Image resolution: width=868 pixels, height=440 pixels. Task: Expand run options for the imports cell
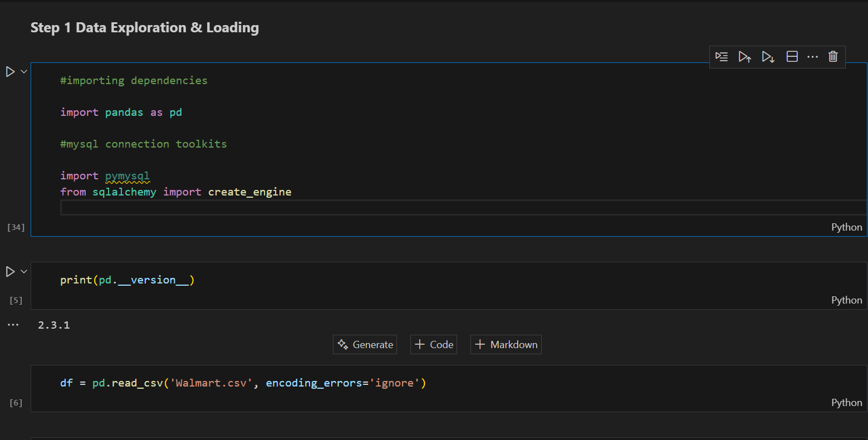[x=24, y=71]
